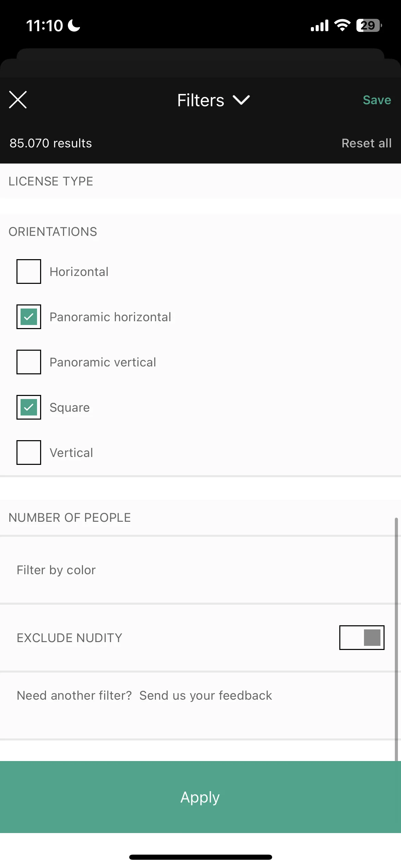
Task: Click the vertical scrollbar on right edge
Action: [x=396, y=639]
